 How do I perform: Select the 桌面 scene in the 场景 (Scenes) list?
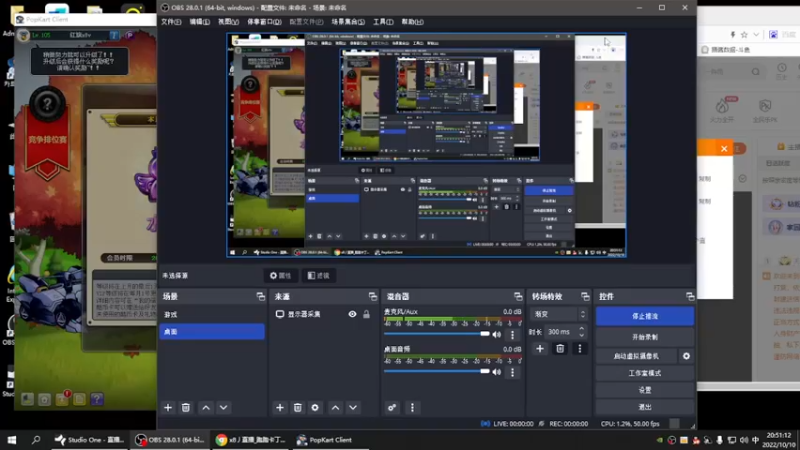click(212, 332)
